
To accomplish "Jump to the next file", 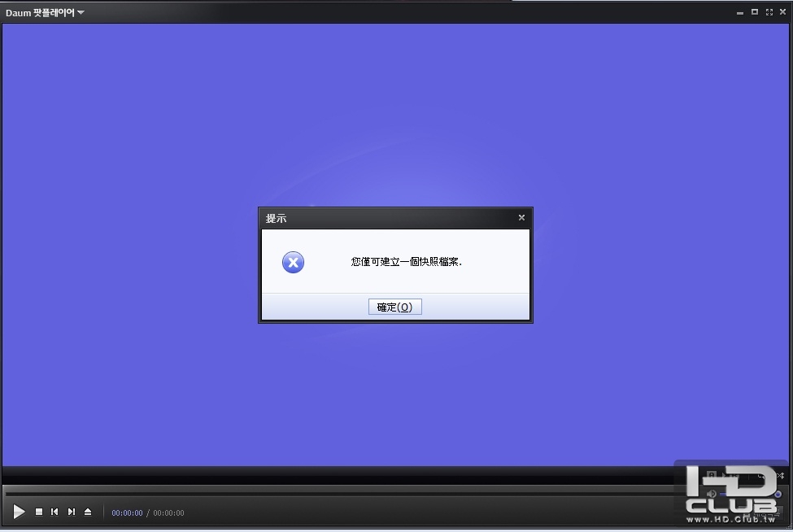I will click(72, 512).
